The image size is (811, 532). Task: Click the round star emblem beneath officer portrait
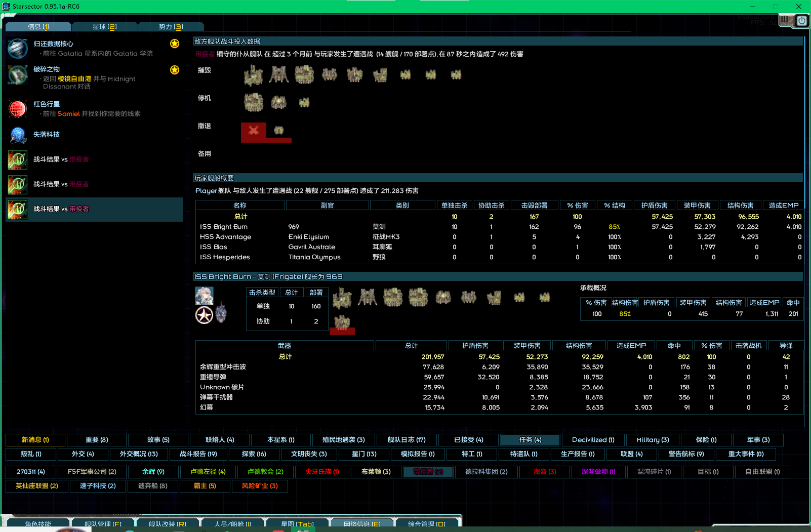click(x=204, y=315)
